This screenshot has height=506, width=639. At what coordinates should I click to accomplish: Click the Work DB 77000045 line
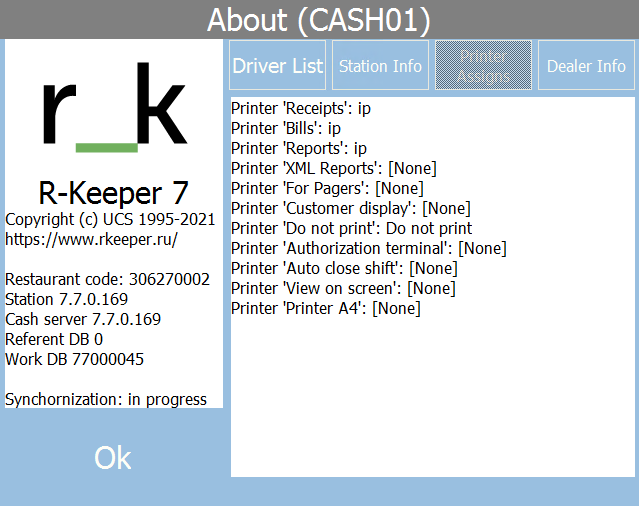[x=75, y=359]
